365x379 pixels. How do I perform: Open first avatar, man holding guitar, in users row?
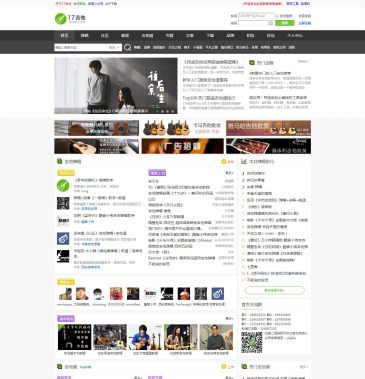65,294
